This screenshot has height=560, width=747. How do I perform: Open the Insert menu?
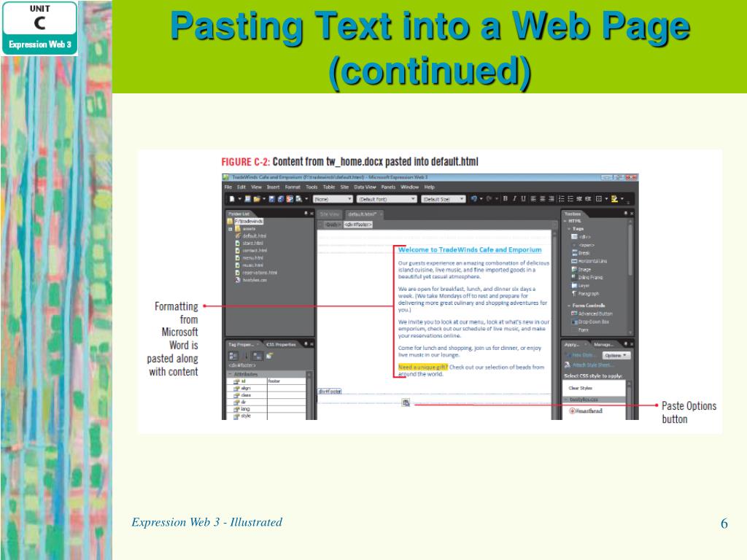click(273, 187)
